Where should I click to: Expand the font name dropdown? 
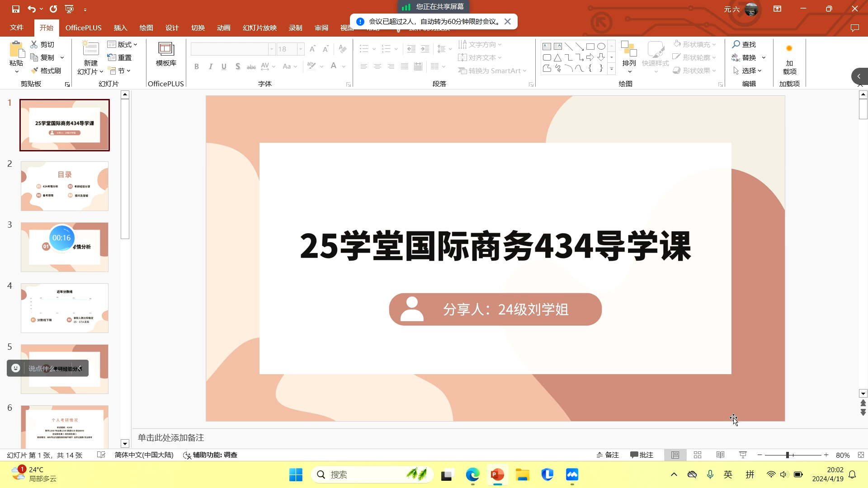pyautogui.click(x=272, y=49)
